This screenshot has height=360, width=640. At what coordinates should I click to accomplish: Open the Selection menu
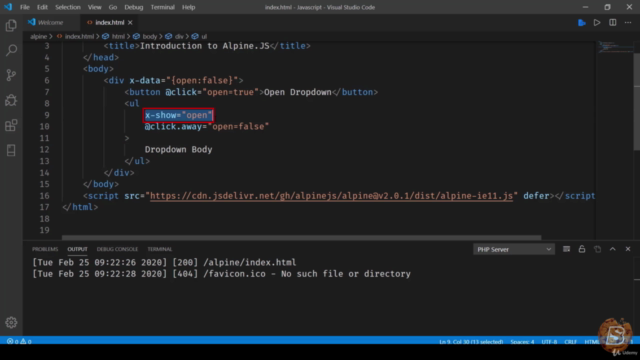click(68, 7)
